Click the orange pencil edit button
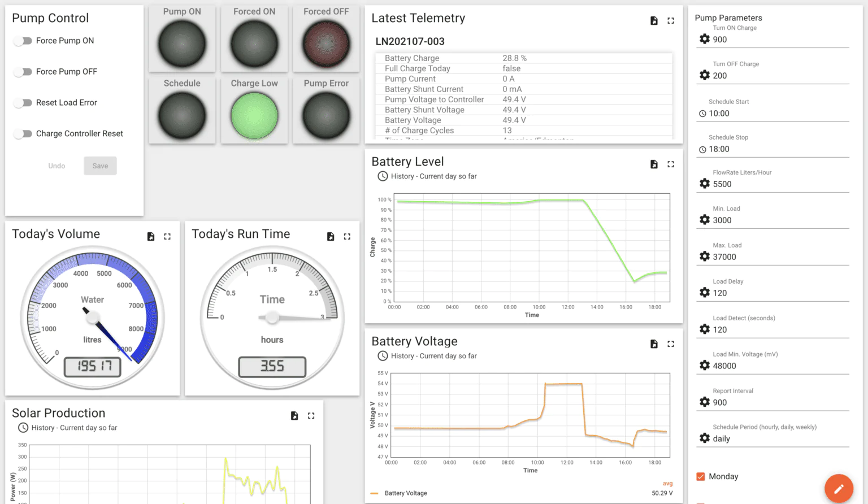 [839, 488]
